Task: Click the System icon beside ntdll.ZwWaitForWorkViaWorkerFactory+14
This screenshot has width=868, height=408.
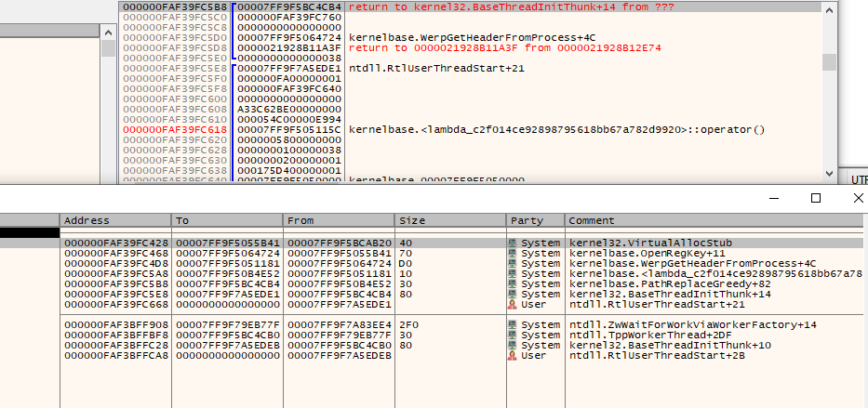Action: [x=513, y=325]
